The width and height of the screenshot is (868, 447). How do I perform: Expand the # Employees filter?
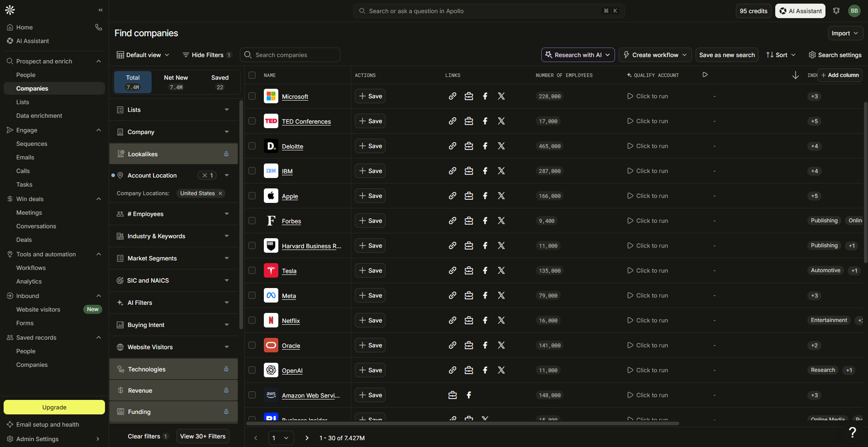[x=174, y=214]
